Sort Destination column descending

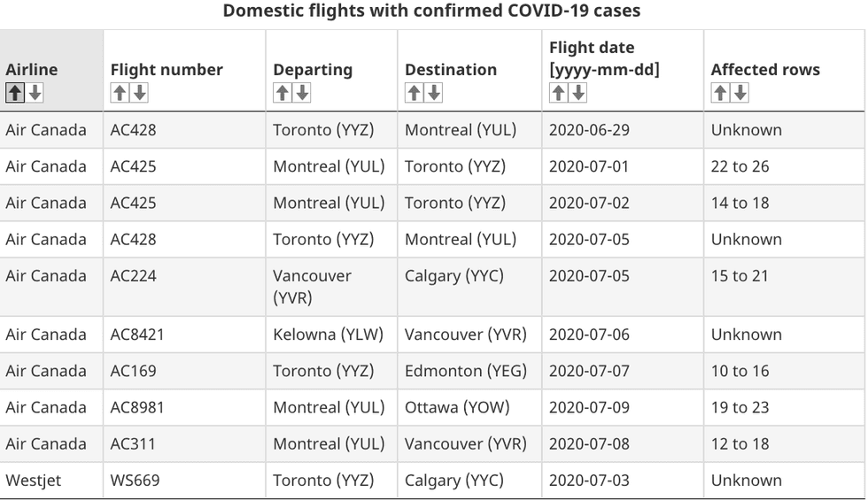point(434,93)
